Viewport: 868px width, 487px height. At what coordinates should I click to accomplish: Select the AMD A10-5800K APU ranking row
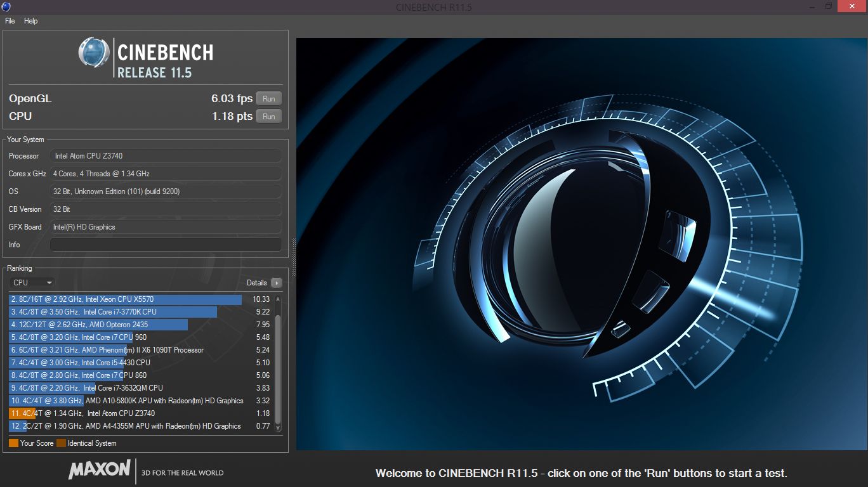[x=140, y=401]
